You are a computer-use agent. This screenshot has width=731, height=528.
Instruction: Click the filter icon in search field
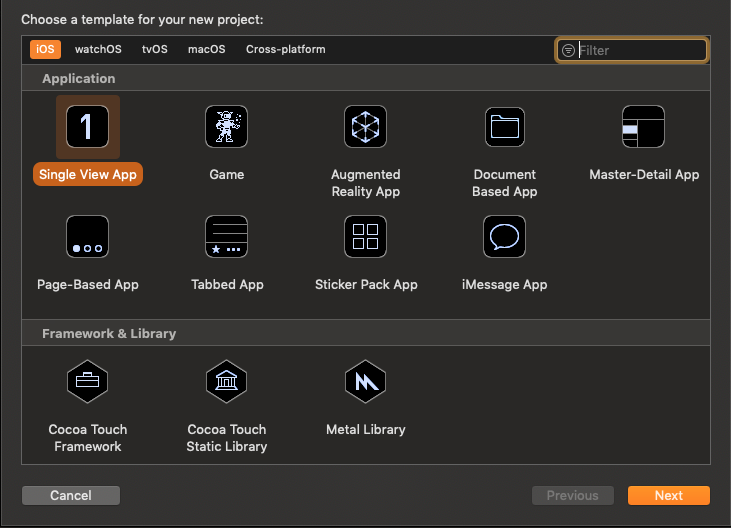[568, 50]
